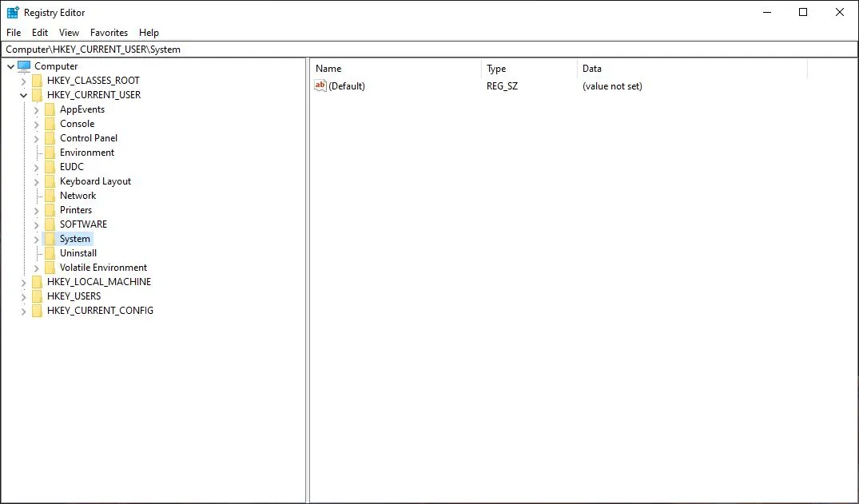Open the Favorites menu
859x504 pixels.
109,33
